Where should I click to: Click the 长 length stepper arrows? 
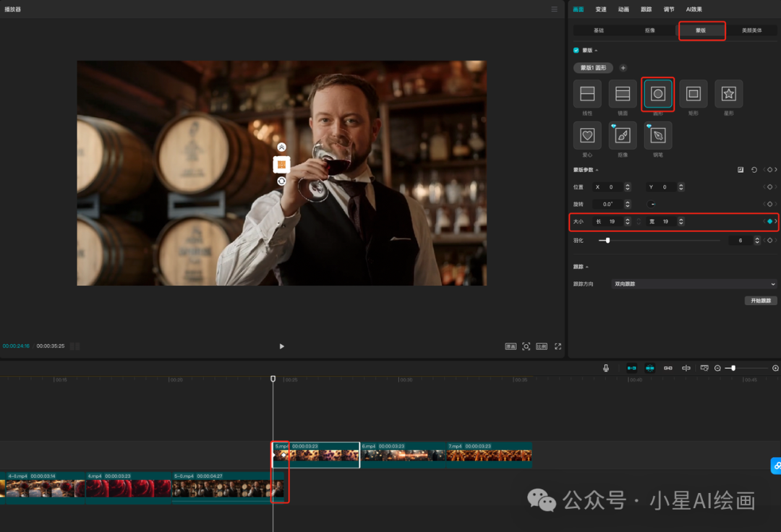point(628,221)
